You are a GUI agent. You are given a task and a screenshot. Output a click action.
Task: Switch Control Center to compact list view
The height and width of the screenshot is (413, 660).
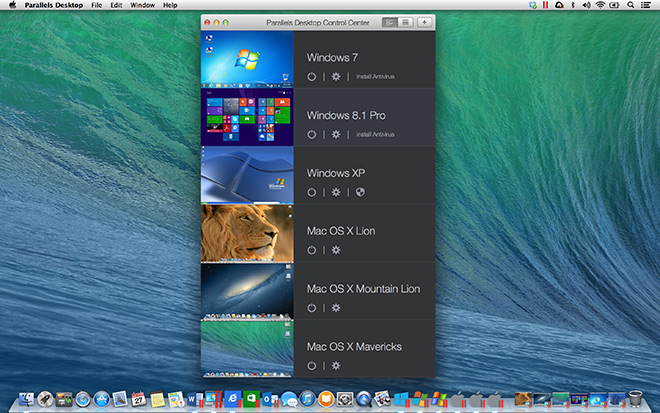pyautogui.click(x=405, y=22)
